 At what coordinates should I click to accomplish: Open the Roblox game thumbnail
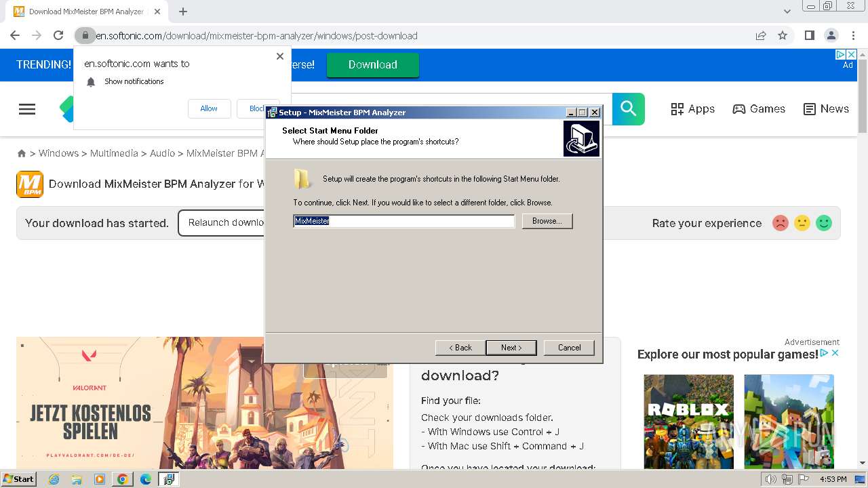click(x=689, y=421)
